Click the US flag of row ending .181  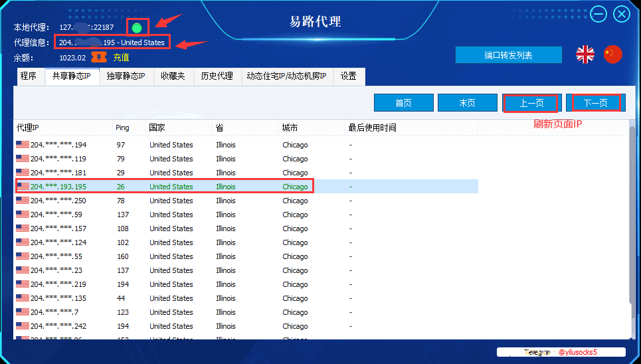pos(23,172)
